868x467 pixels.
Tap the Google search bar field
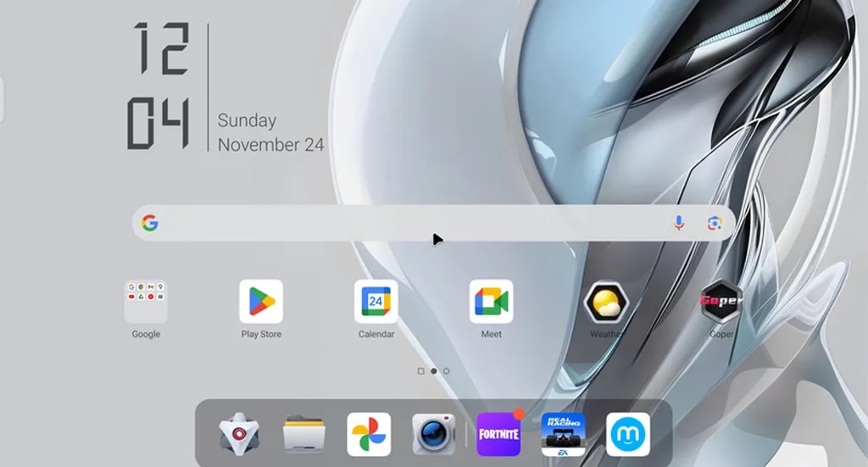tap(407, 223)
